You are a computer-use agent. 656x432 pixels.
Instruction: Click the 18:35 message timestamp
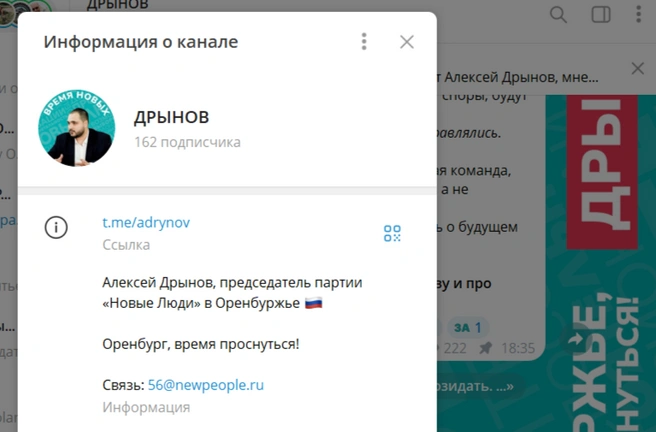(x=518, y=348)
